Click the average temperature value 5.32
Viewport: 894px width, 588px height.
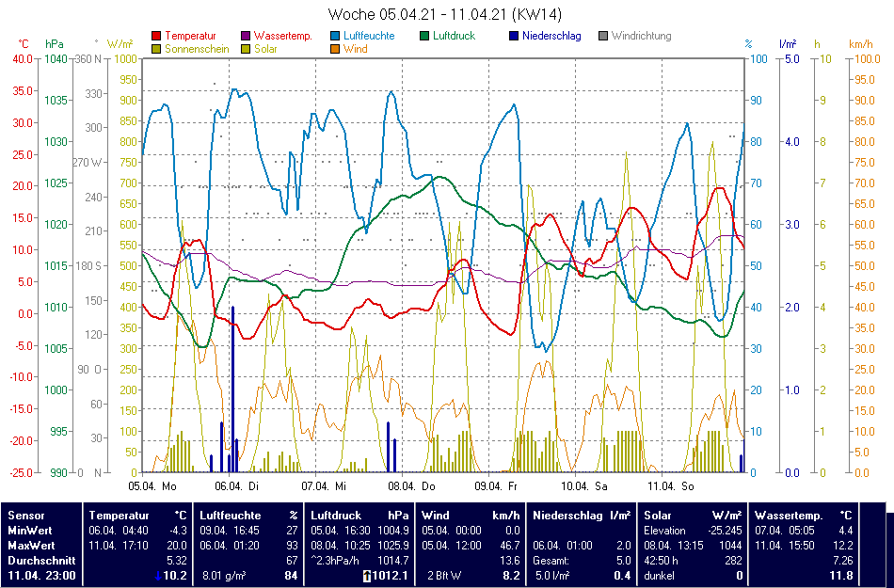177,561
